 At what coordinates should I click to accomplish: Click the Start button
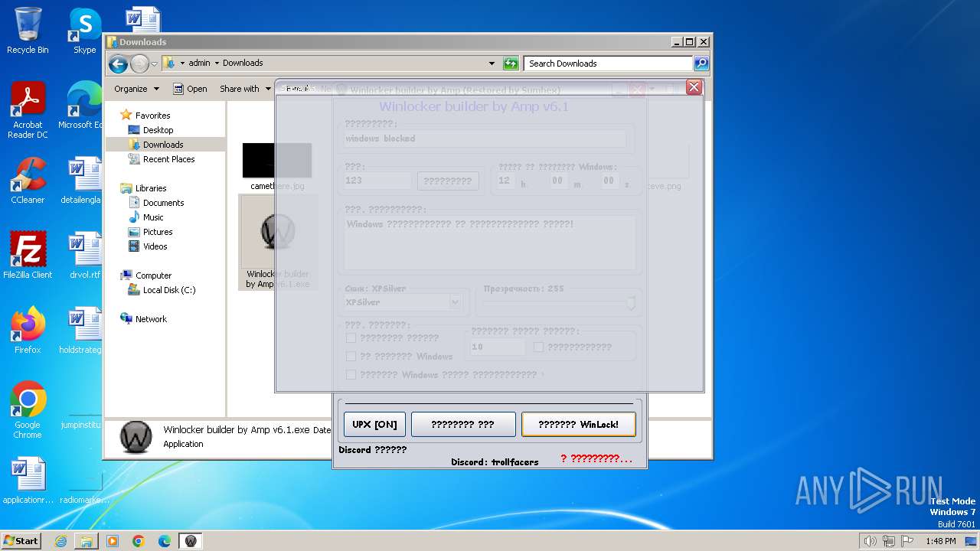[21, 541]
